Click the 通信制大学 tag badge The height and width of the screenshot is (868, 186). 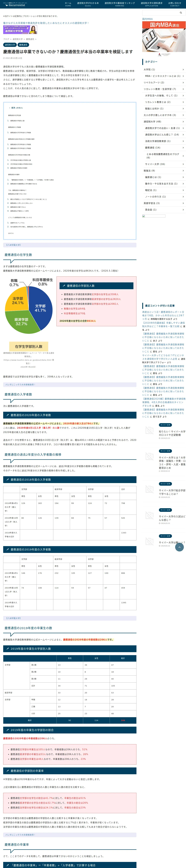coord(10,45)
